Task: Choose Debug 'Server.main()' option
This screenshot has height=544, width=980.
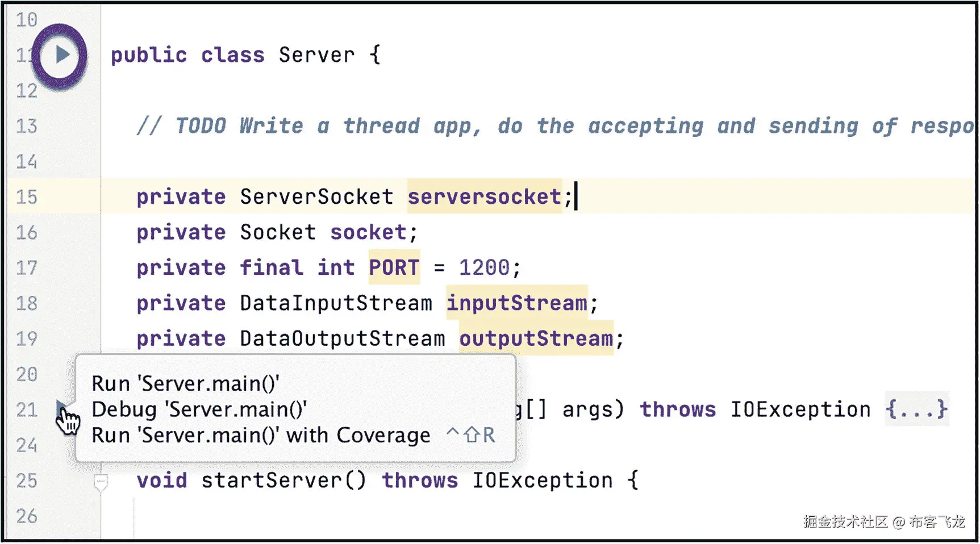Action: 199,409
